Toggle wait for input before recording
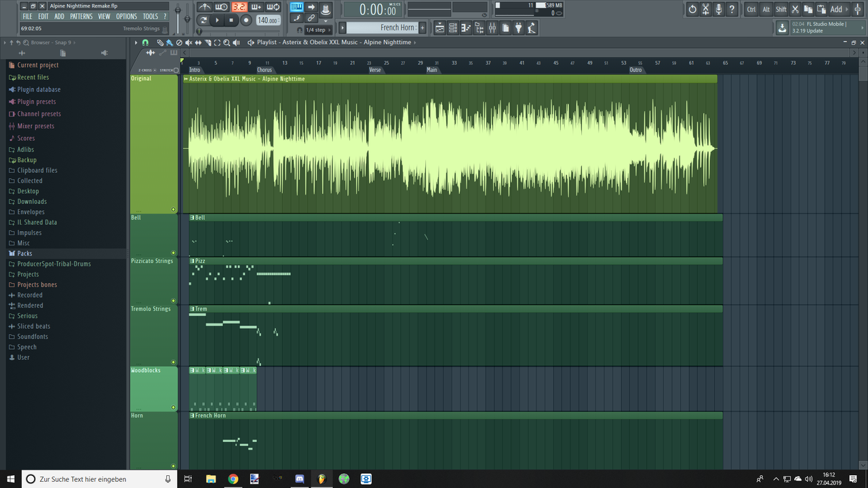Screen dimensions: 868x488 coord(222,7)
